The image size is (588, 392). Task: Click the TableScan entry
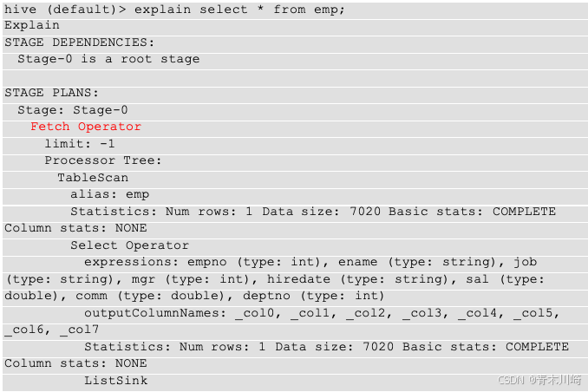93,178
